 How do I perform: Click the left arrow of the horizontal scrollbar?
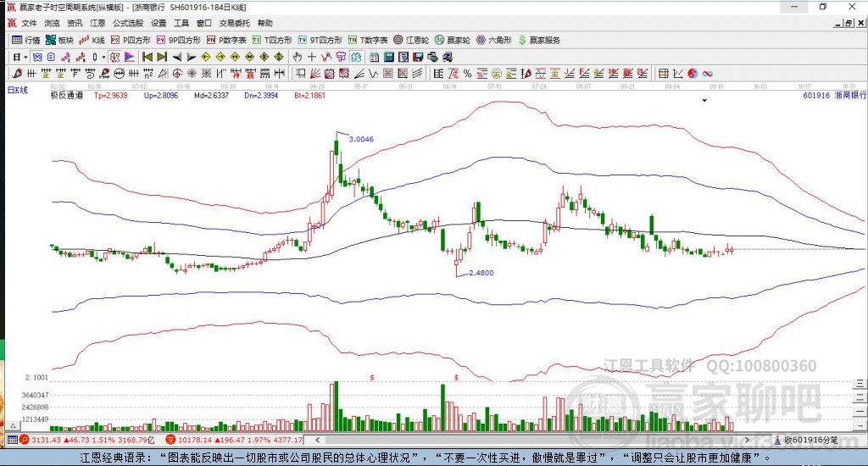click(x=318, y=440)
